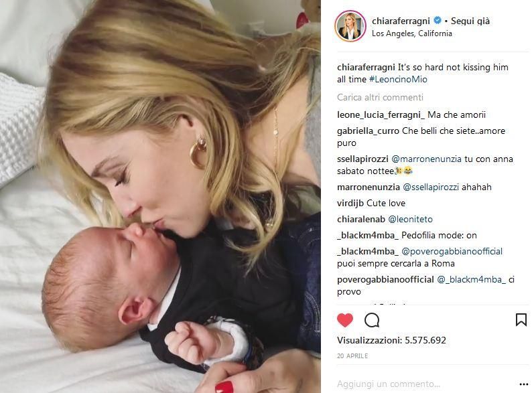Open the #LeoncinoMio hashtag
Viewport: 532px width, 393px height.
[398, 80]
